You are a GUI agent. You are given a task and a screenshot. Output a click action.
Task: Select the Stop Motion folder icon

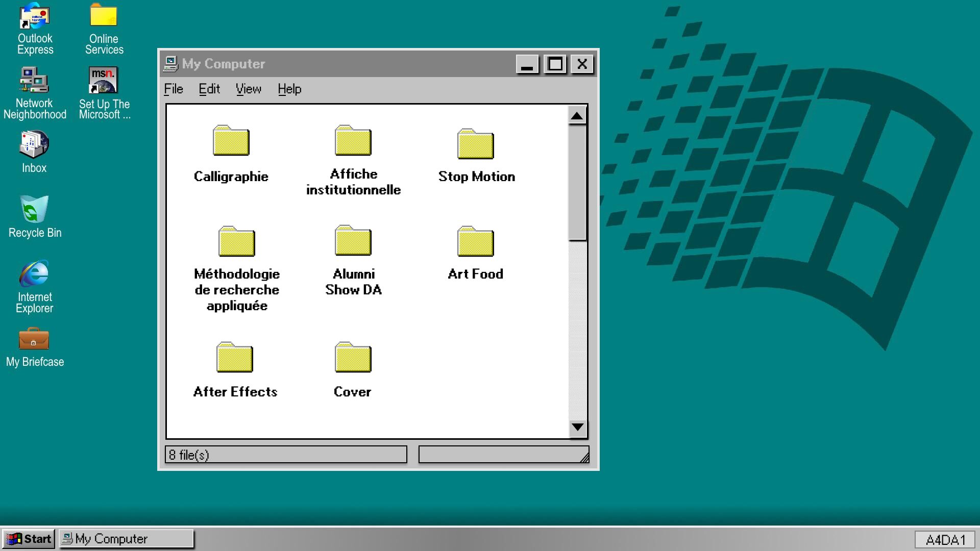pos(476,144)
